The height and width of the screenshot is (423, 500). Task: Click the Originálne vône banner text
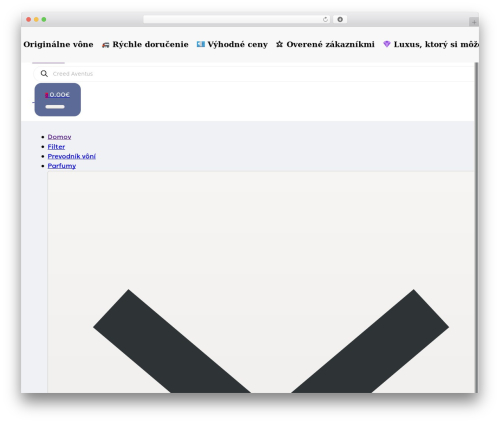(58, 44)
